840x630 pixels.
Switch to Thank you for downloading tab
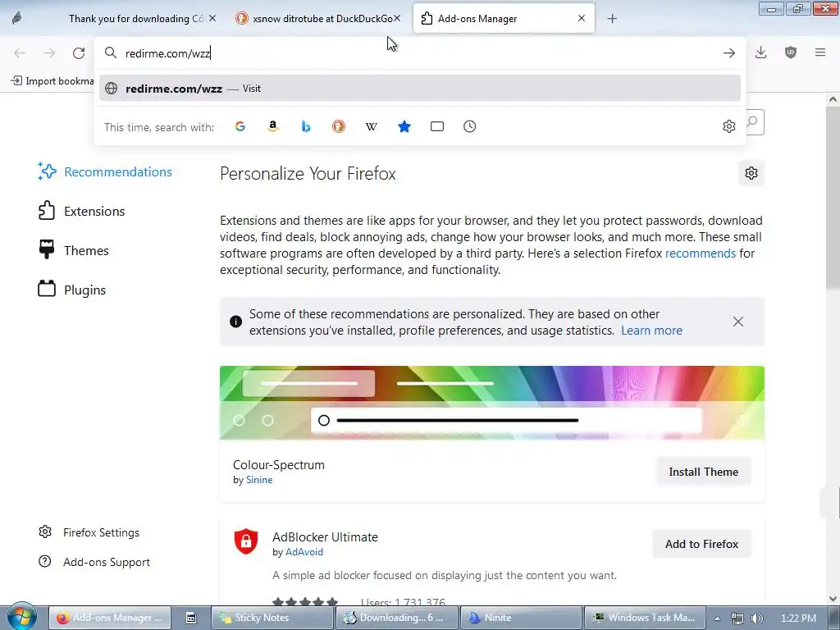pyautogui.click(x=136, y=19)
